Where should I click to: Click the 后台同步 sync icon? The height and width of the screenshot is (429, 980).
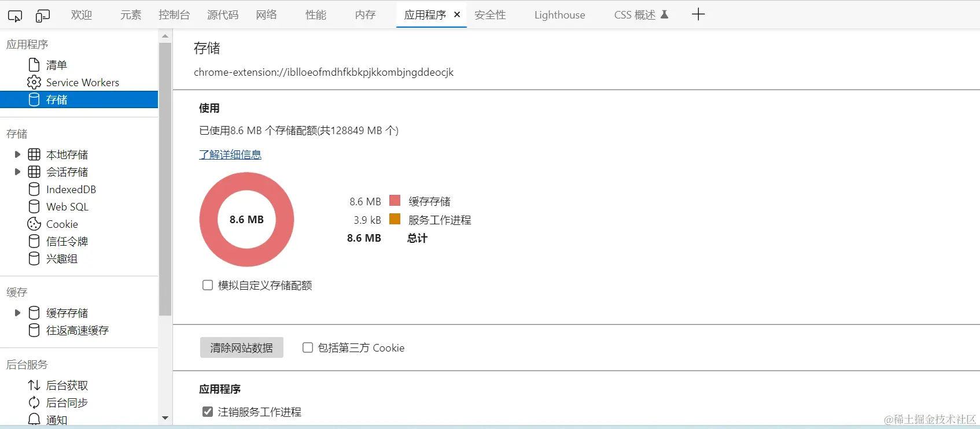coord(34,402)
